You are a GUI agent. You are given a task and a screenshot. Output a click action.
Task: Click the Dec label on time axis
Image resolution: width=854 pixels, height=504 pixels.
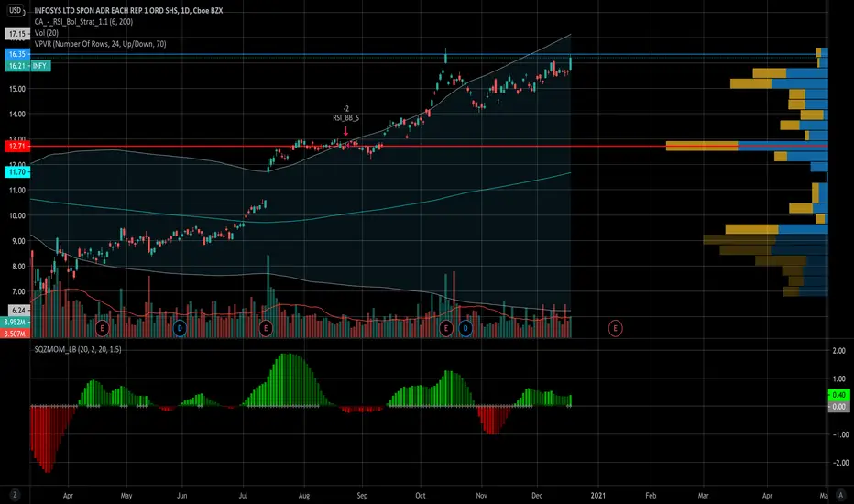[x=537, y=495]
